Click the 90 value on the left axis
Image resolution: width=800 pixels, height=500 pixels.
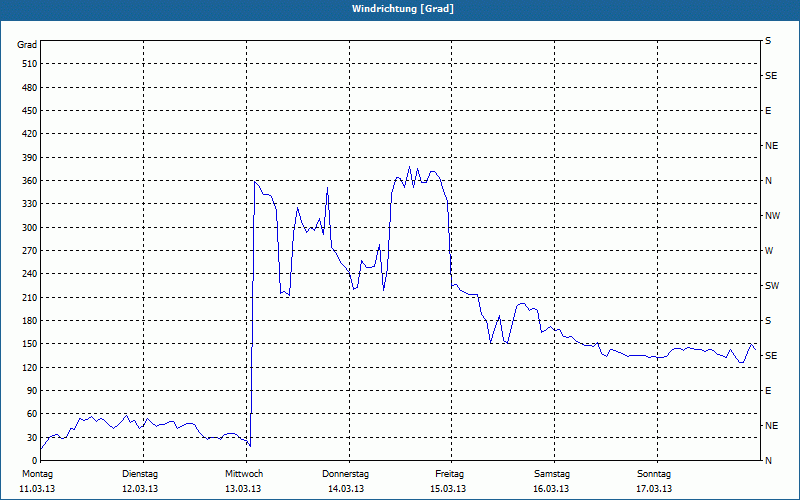[x=32, y=391]
